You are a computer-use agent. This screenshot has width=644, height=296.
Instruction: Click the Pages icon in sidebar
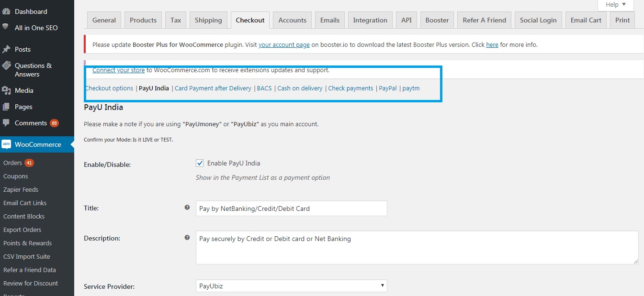click(x=6, y=107)
